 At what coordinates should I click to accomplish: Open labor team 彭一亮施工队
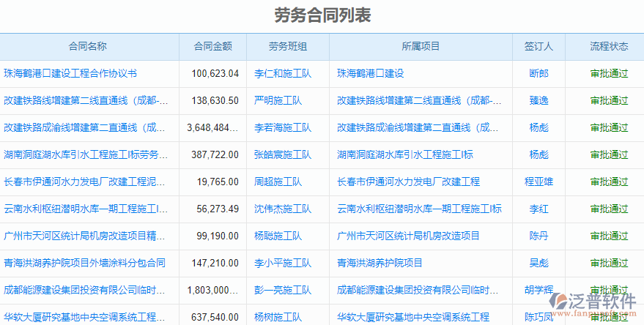point(283,290)
